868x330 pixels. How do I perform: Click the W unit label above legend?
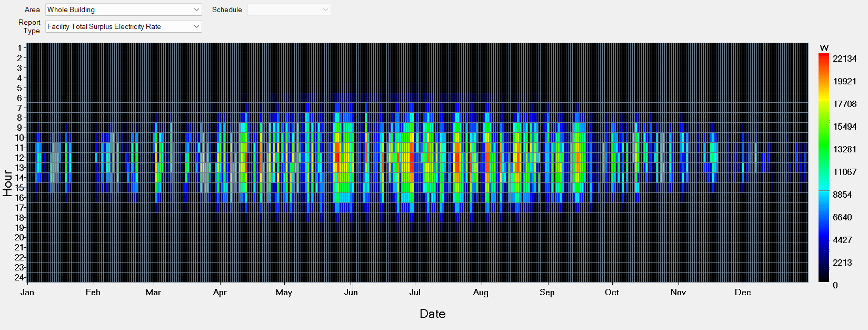click(824, 48)
